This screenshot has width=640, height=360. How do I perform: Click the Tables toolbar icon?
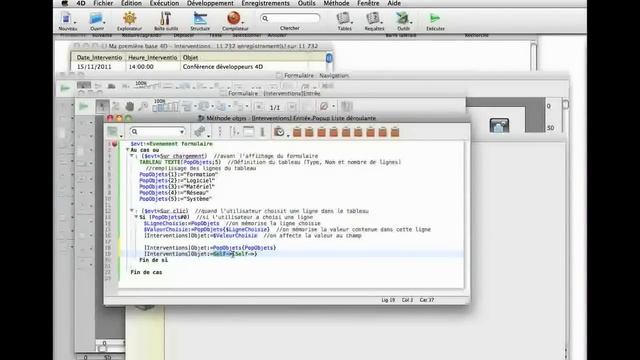343,18
